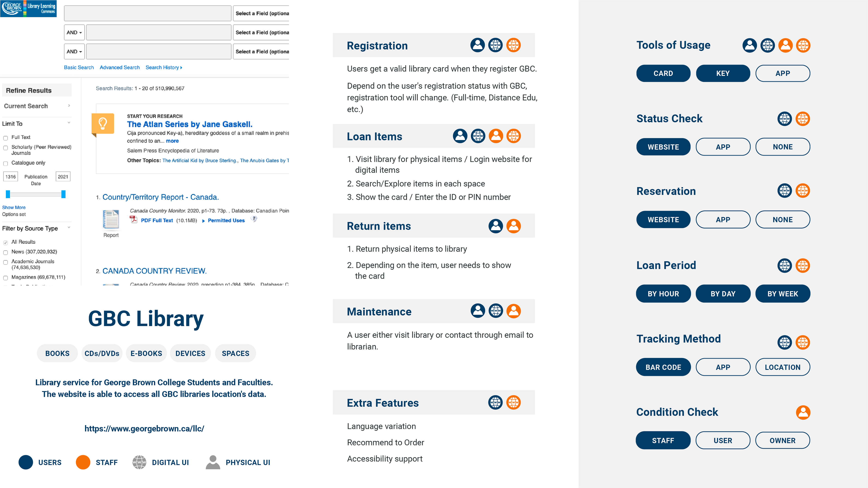
Task: Click the blue globe icon in Loan Items header
Action: point(478,136)
